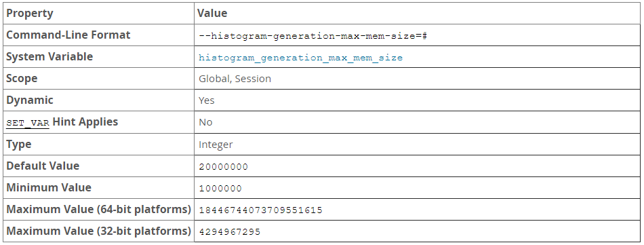The width and height of the screenshot is (644, 245).
Task: Click the No value for SET_VAR hint
Action: coord(205,122)
